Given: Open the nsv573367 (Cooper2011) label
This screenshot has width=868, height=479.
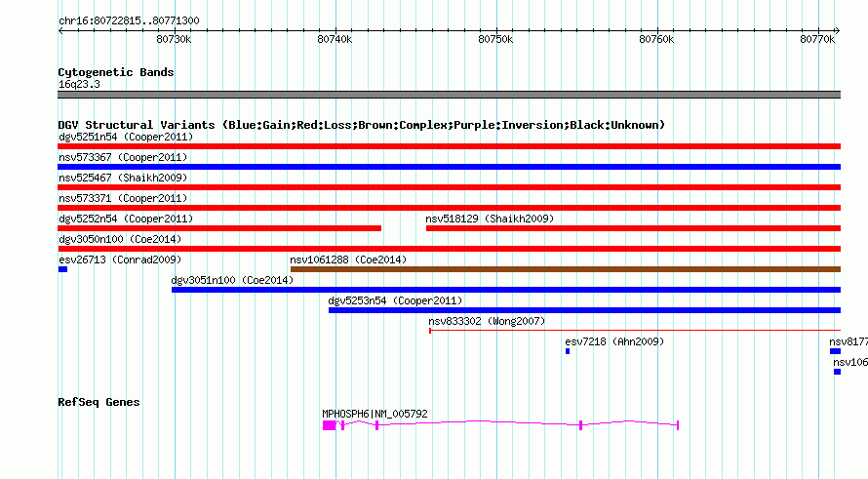Looking at the screenshot, I should (123, 157).
